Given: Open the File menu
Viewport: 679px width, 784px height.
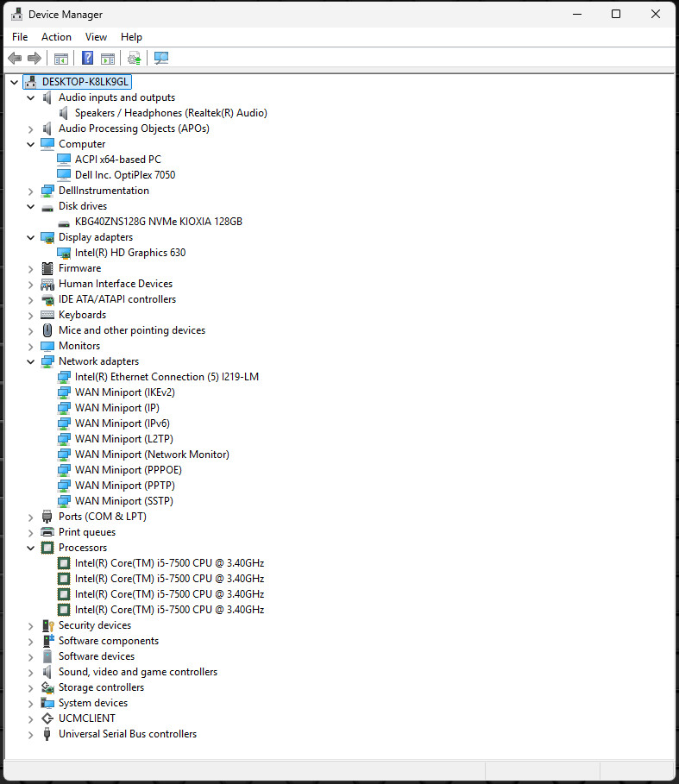Looking at the screenshot, I should 20,37.
